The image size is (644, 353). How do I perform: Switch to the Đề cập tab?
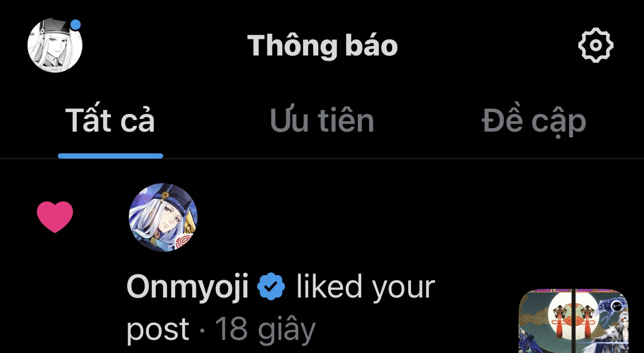coord(534,121)
